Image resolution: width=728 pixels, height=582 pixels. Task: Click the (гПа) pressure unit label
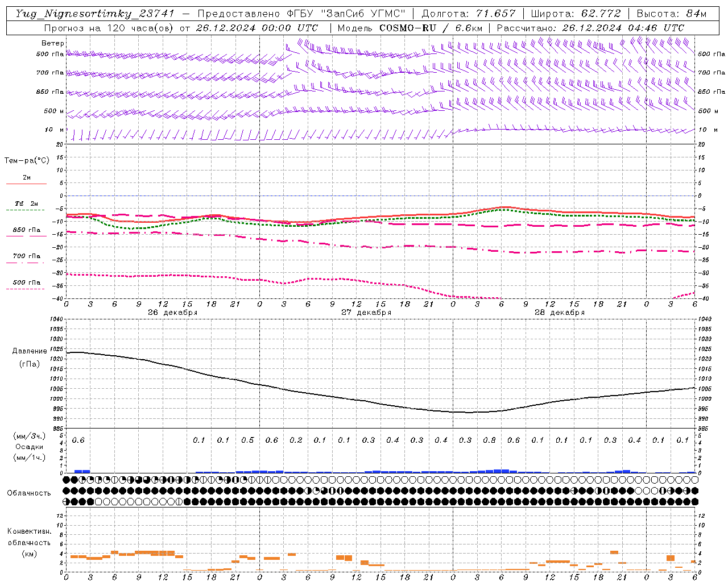click(x=30, y=364)
